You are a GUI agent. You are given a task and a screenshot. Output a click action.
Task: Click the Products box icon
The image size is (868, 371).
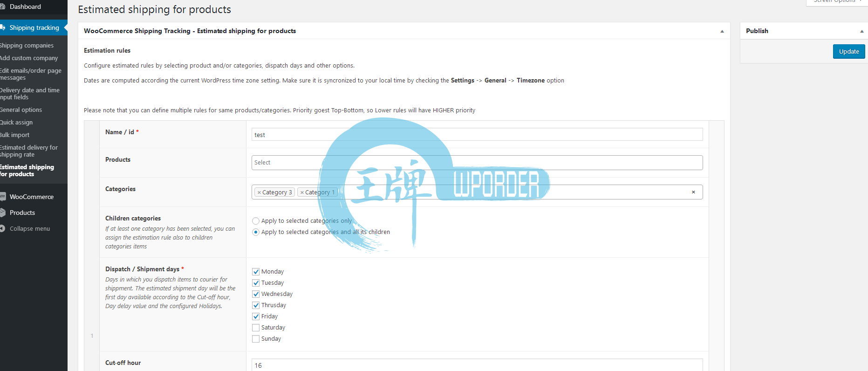[x=2, y=213]
